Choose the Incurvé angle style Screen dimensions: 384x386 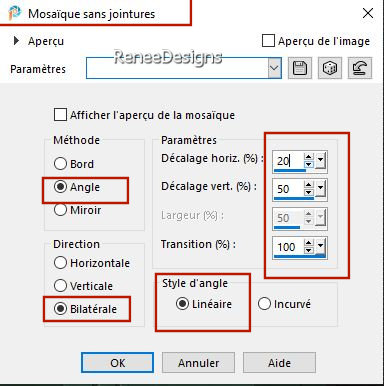point(264,304)
